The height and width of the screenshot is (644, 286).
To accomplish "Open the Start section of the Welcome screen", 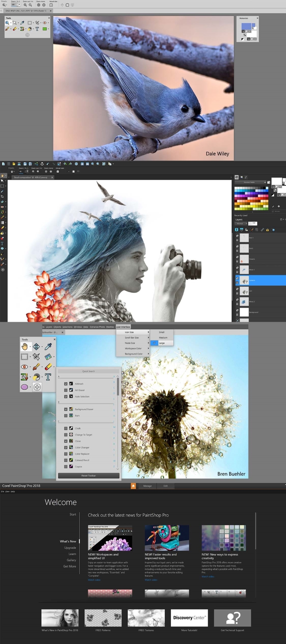I will click(73, 515).
